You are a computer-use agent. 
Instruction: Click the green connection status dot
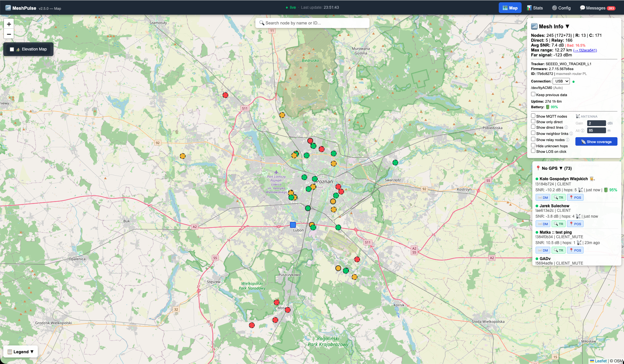pos(573,81)
